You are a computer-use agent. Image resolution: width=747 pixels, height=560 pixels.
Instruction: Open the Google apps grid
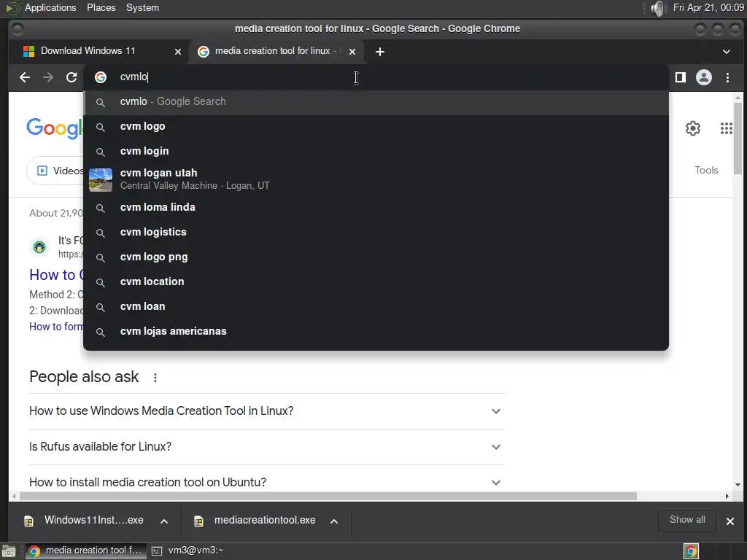coord(726,128)
